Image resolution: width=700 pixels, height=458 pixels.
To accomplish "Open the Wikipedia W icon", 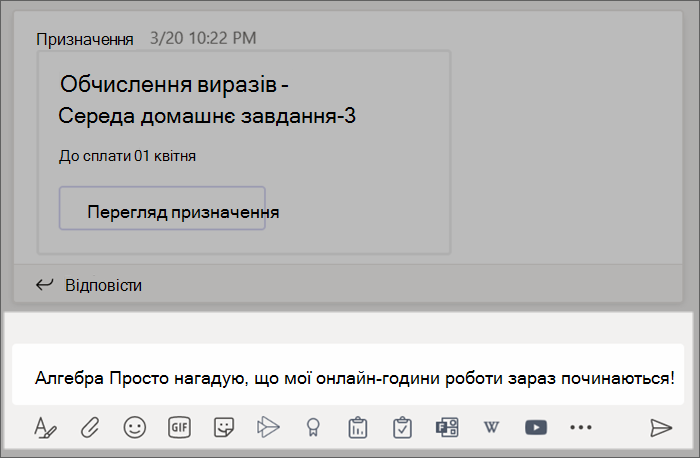I will point(492,428).
